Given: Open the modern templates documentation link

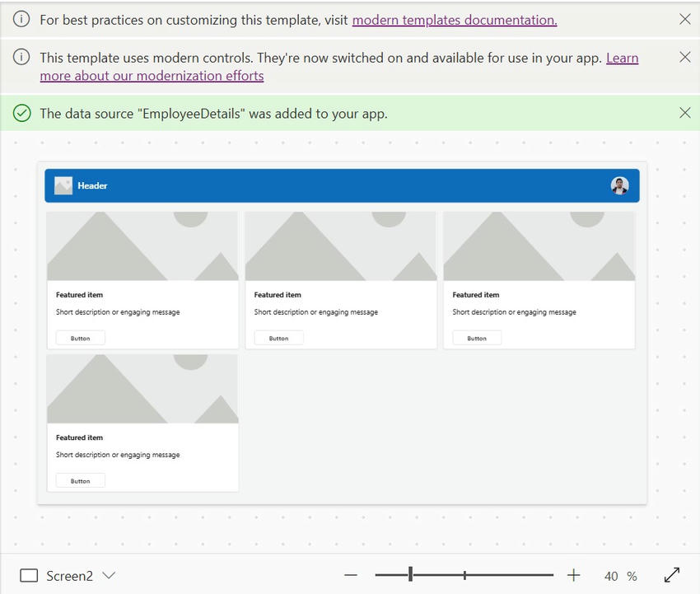Looking at the screenshot, I should (x=455, y=20).
